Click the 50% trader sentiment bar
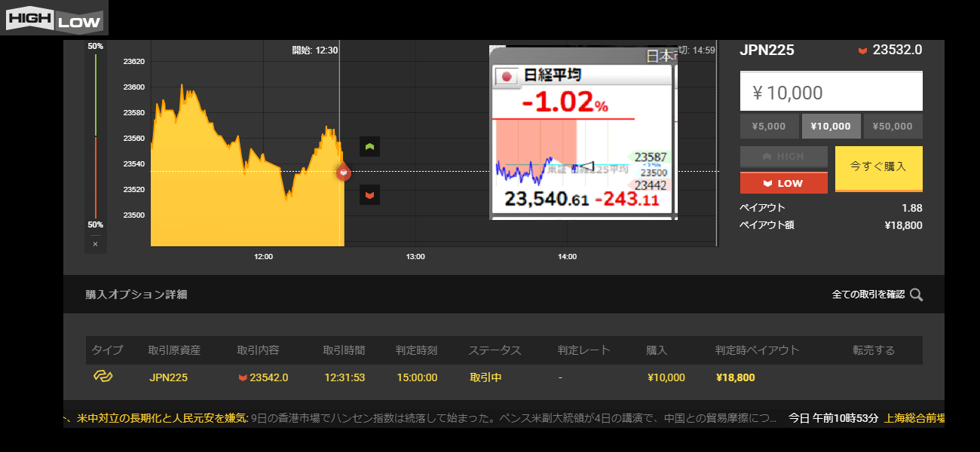The width and height of the screenshot is (980, 452). coord(95,136)
